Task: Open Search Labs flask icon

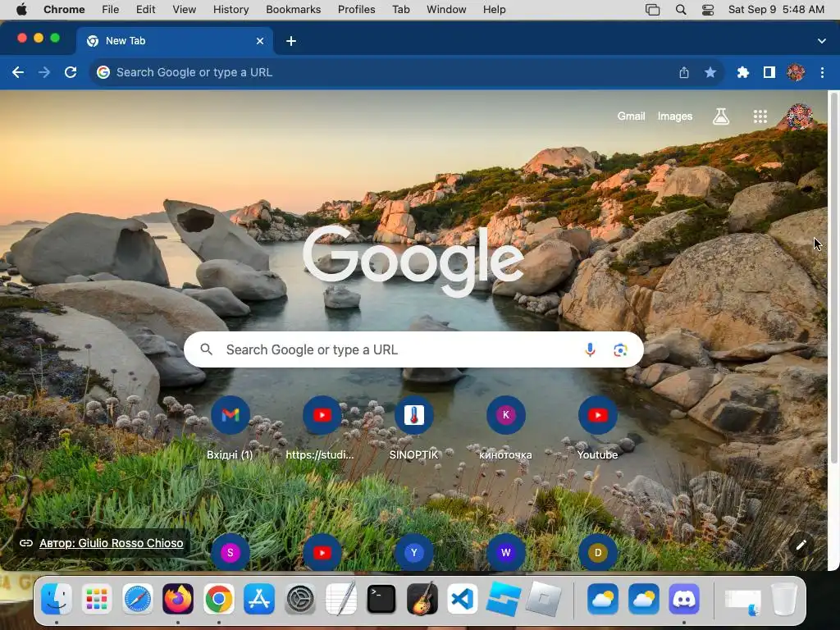Action: click(x=720, y=116)
